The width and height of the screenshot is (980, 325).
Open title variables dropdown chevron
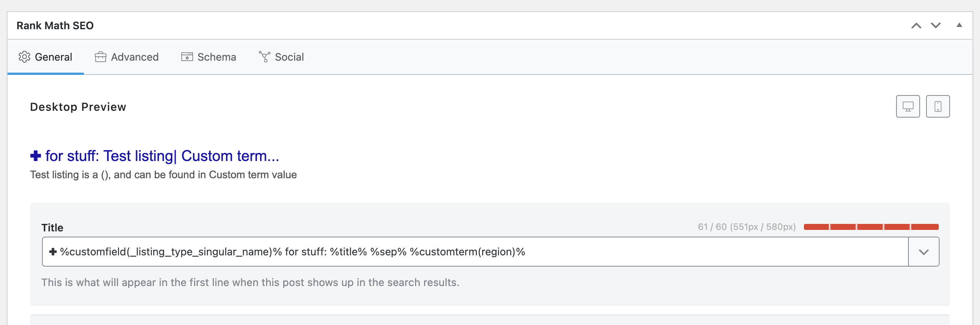tap(924, 252)
